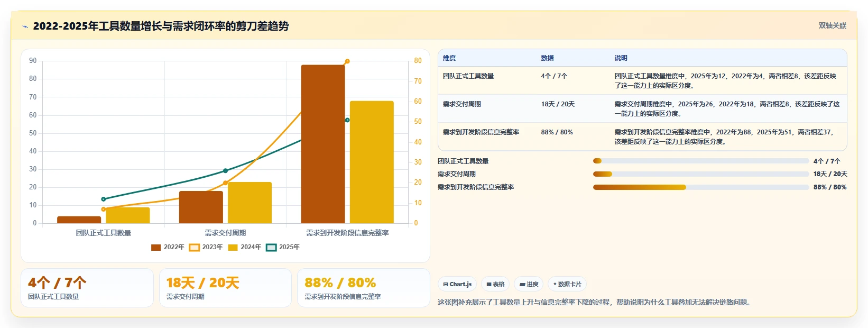
Task: Click the 进度 tag chip
Action: pos(529,284)
